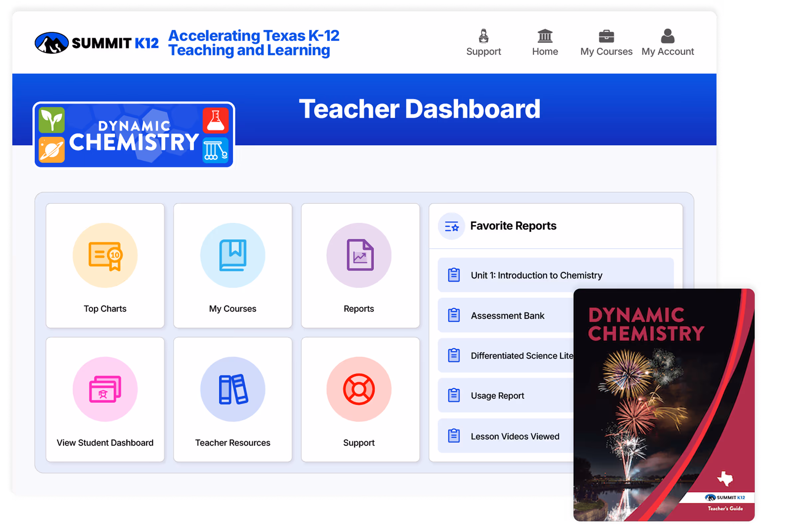Screen dimensions: 795x532
Task: Open Unit 1: Introduction to Chemistry report
Action: coord(556,275)
